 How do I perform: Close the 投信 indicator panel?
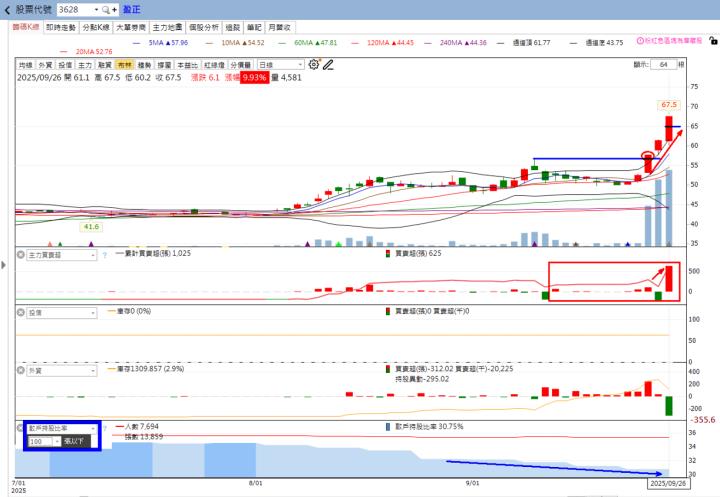pos(21,312)
